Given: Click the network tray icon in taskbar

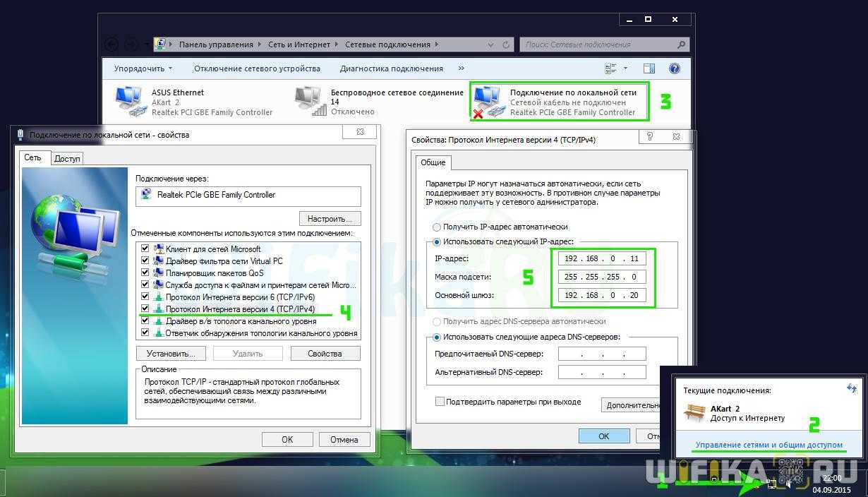Looking at the screenshot, I should (772, 484).
